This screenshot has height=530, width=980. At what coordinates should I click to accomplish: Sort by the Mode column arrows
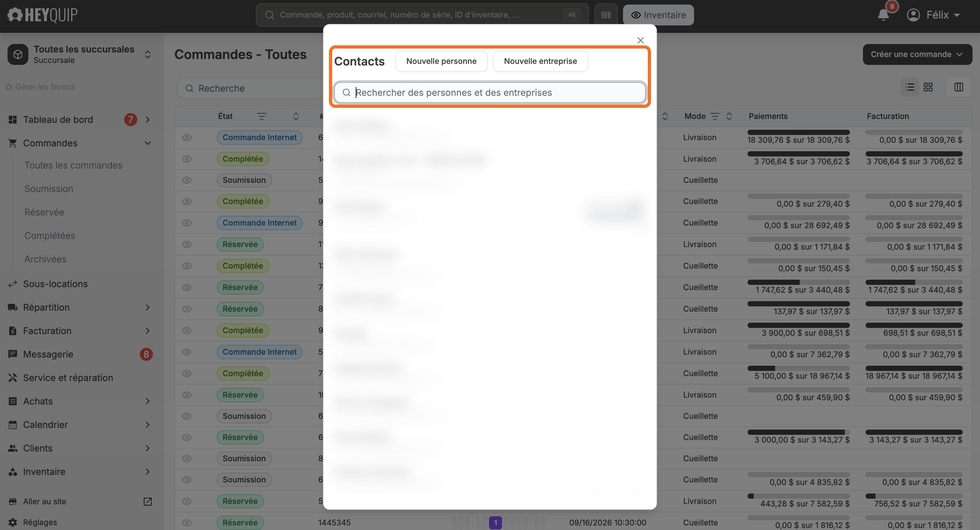click(x=729, y=116)
